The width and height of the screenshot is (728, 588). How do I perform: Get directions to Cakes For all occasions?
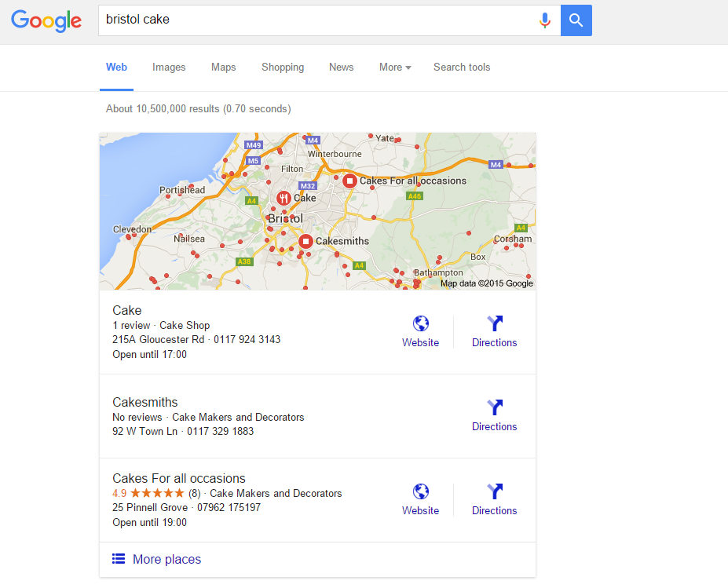495,492
